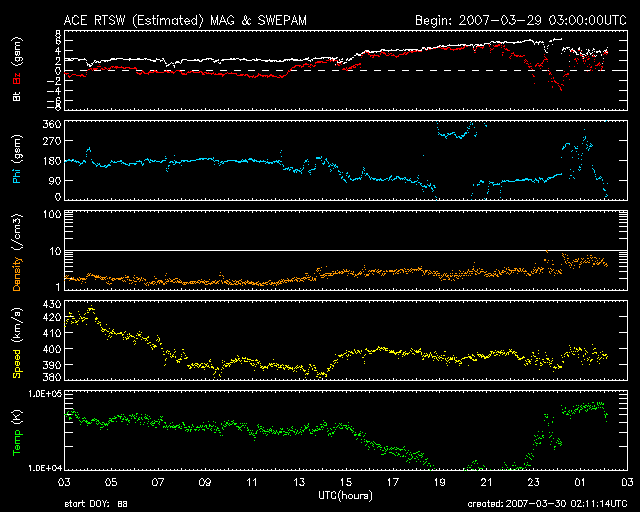Image resolution: width=640 pixels, height=512 pixels.
Task: Click the '410' tick on the Speed axis
Action: [x=52, y=333]
